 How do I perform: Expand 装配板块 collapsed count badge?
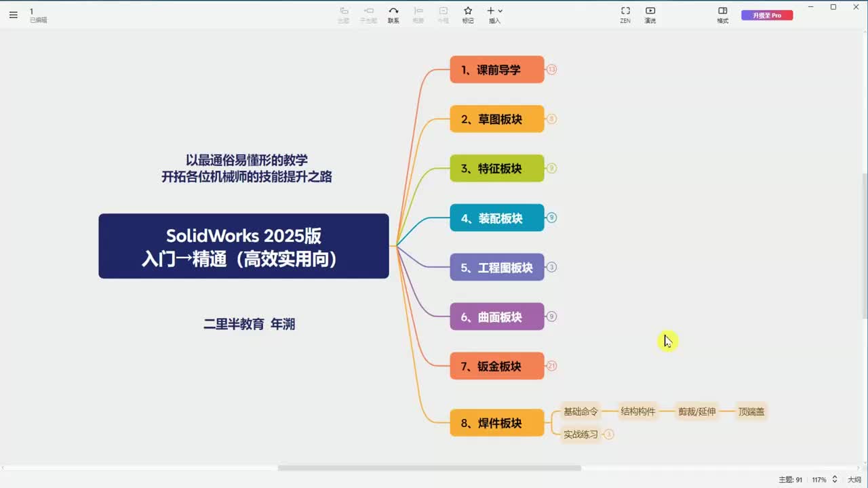[552, 218]
